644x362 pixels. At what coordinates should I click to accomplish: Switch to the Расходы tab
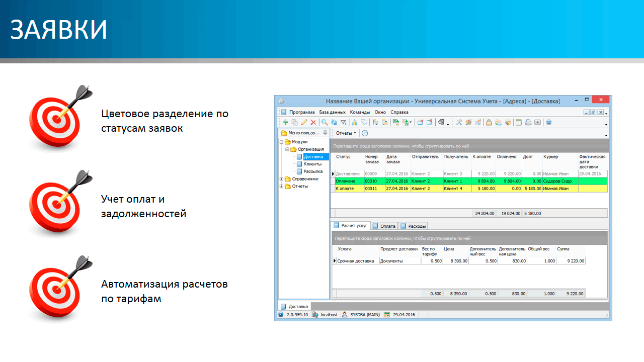click(413, 226)
